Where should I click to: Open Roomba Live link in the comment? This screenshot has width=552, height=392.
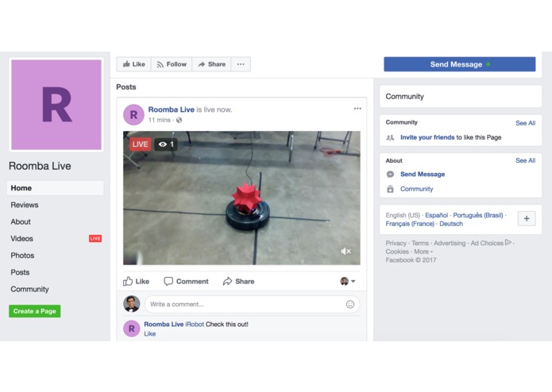pos(164,324)
